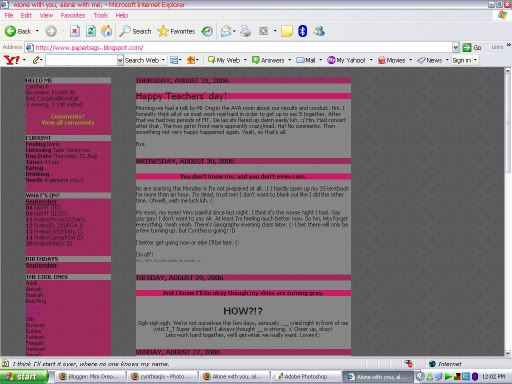Open Answers in the Yahoo toolbar

coord(269,60)
